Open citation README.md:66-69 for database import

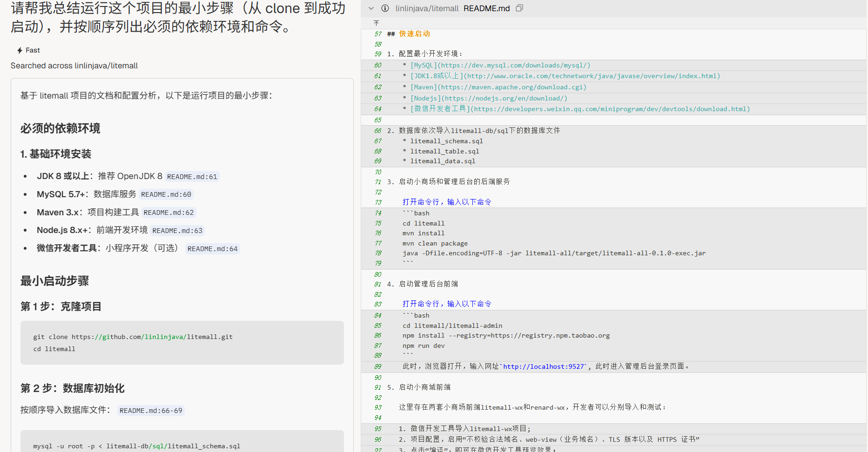pyautogui.click(x=151, y=411)
